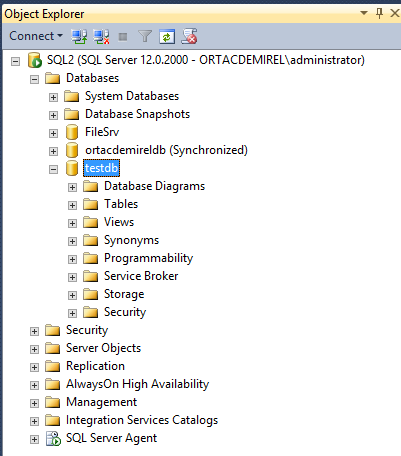Open the Window Position arrow in title bar

(x=364, y=13)
